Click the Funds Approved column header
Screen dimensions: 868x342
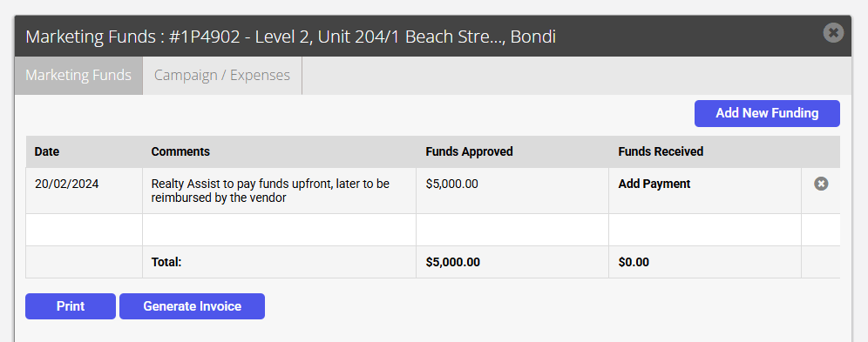(x=469, y=151)
